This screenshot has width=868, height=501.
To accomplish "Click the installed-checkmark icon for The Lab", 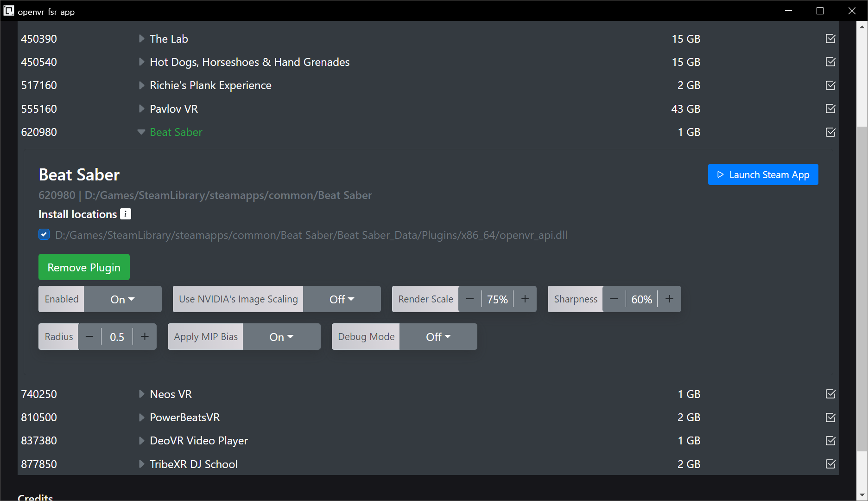I will (x=830, y=39).
